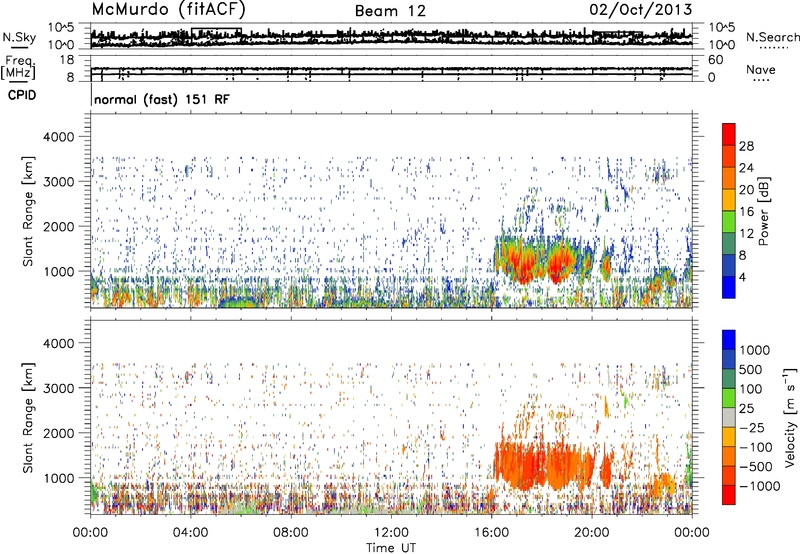The height and width of the screenshot is (554, 800).
Task: Click the 'McMurdo (fitACF)' plot title
Action: 169,10
